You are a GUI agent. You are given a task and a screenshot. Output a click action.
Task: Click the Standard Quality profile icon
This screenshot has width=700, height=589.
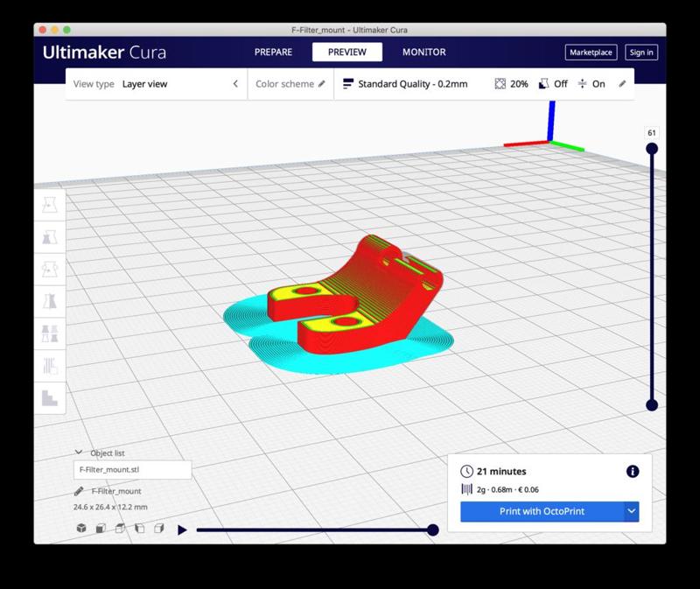coord(347,84)
